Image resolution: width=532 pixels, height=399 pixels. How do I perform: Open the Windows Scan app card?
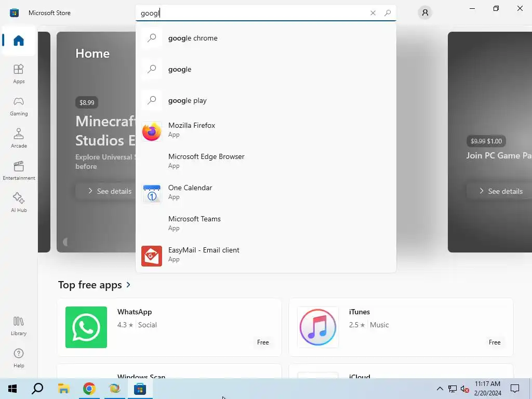[x=169, y=371]
